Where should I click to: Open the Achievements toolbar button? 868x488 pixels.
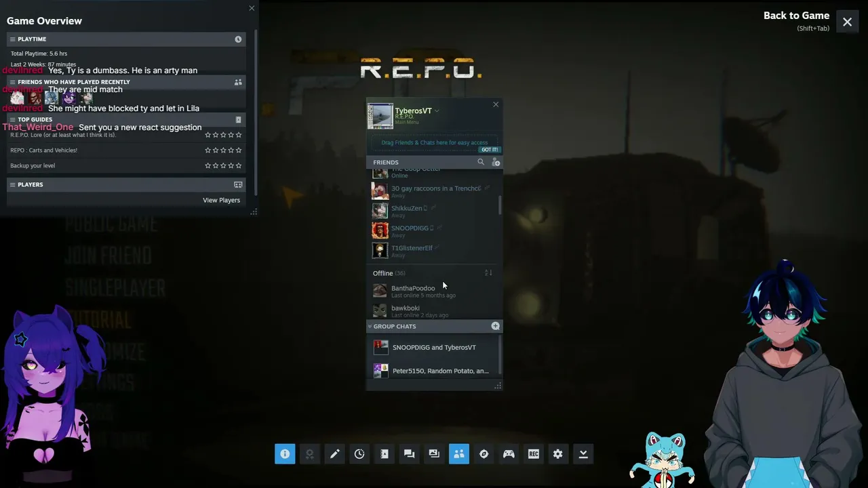310,454
